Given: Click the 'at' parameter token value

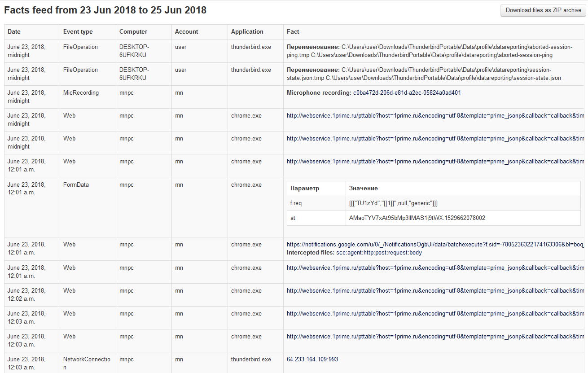Looking at the screenshot, I should tap(417, 218).
